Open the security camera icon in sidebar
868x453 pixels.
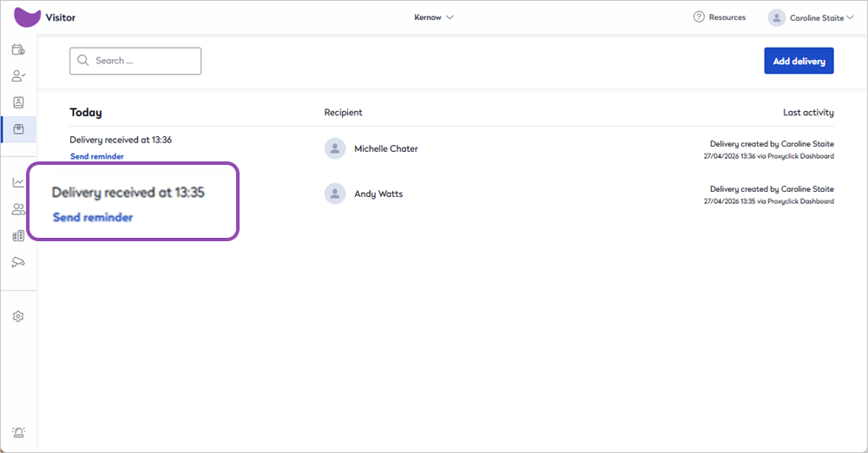click(18, 262)
